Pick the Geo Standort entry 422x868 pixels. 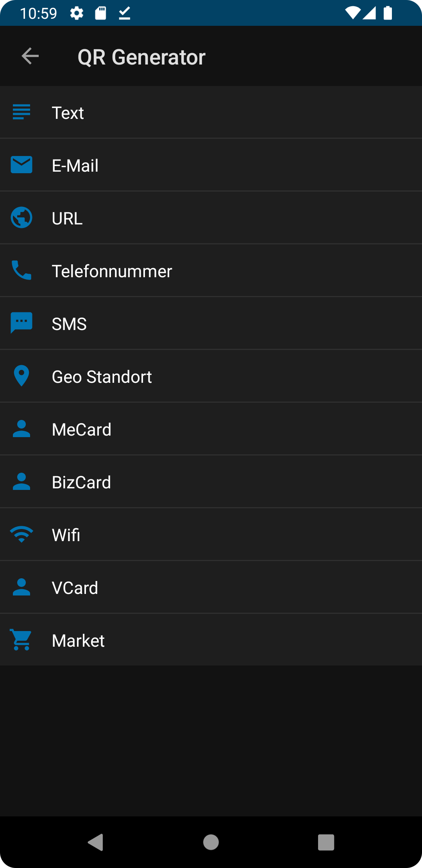point(211,377)
